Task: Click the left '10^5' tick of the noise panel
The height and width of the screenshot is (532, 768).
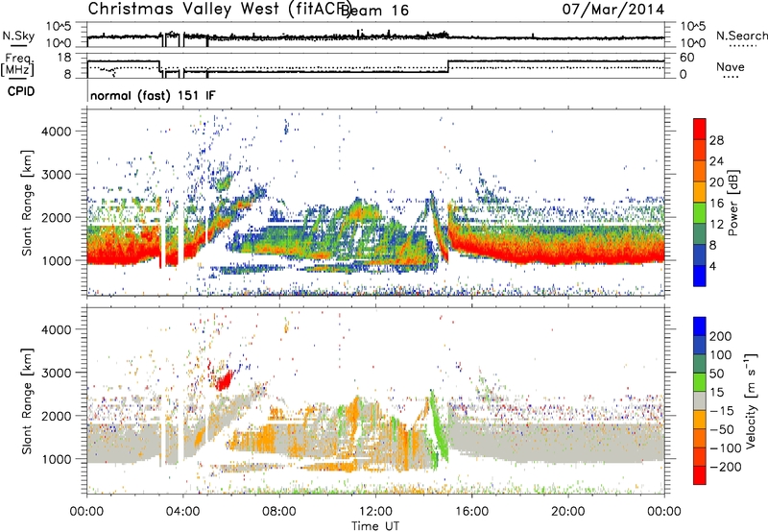Action: 59,26
